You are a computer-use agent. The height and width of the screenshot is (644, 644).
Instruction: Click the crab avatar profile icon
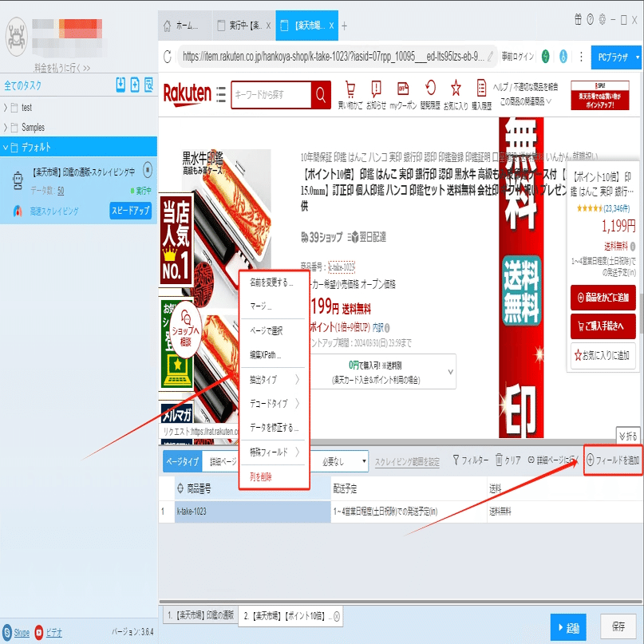(17, 37)
